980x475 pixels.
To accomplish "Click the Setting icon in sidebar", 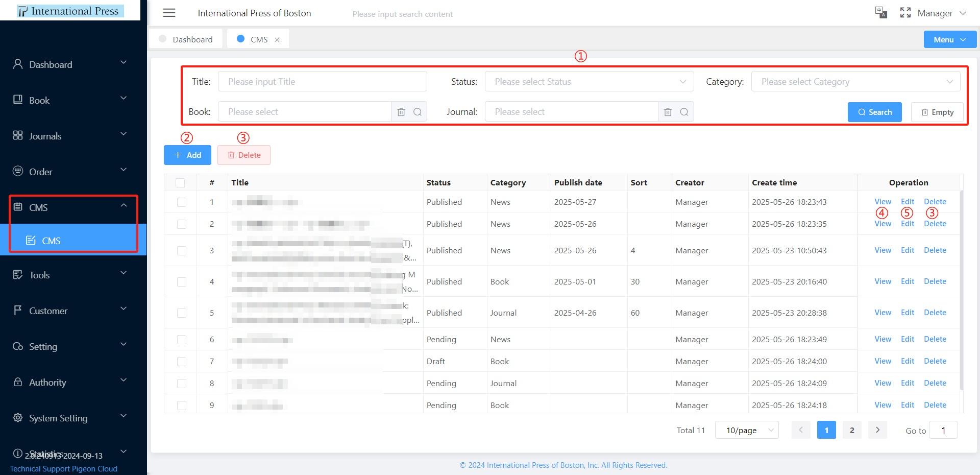I will coord(18,346).
